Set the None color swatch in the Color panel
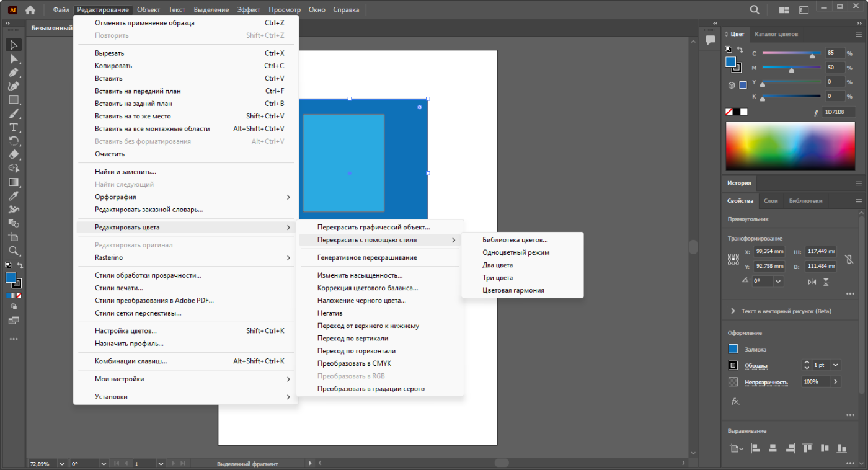Image resolution: width=868 pixels, height=470 pixels. [730, 112]
